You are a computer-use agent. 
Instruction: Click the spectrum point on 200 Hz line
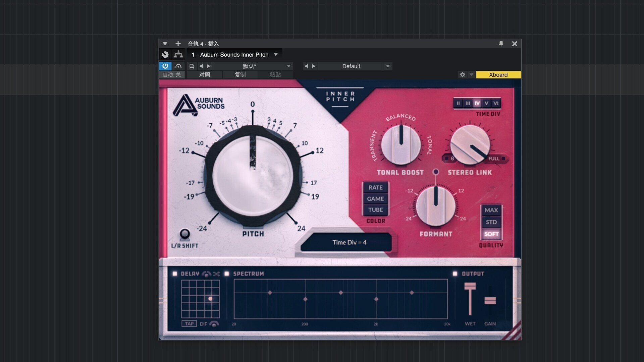coord(305,299)
